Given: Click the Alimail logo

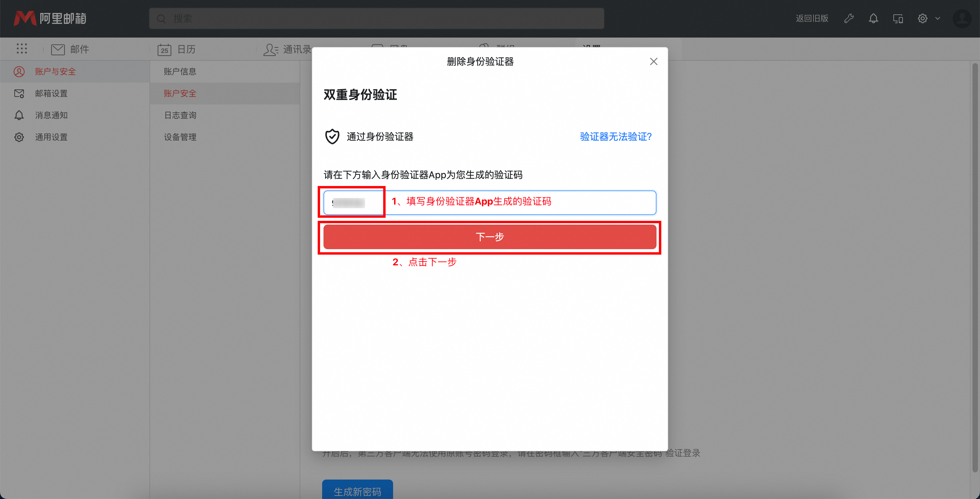Looking at the screenshot, I should tap(50, 18).
